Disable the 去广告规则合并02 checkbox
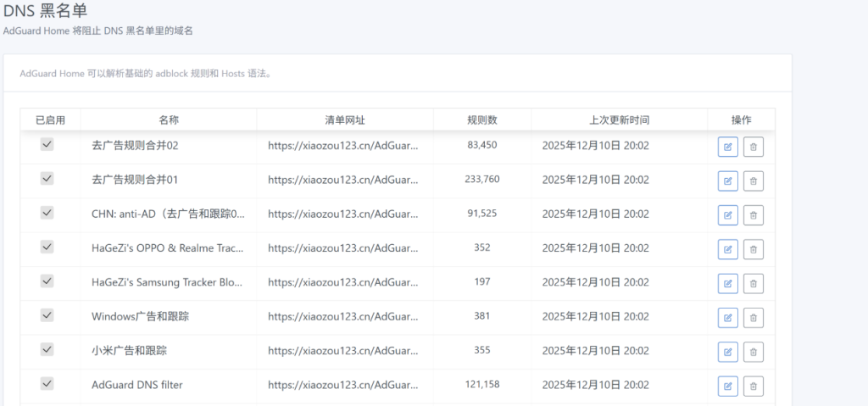This screenshot has width=868, height=406. point(47,145)
